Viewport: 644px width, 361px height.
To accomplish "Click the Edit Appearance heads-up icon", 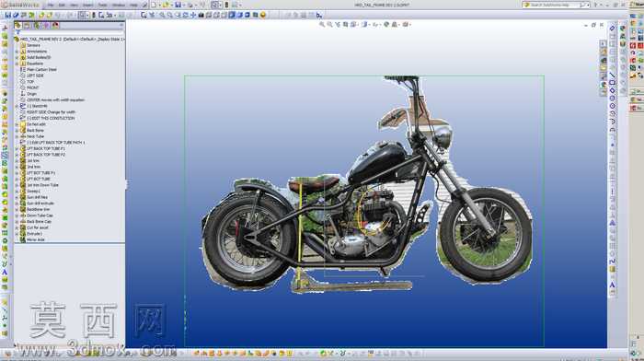I will click(386, 25).
